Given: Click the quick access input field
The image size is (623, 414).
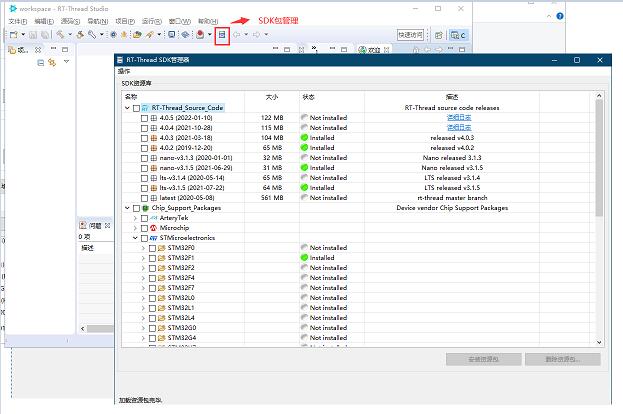Looking at the screenshot, I should point(410,35).
